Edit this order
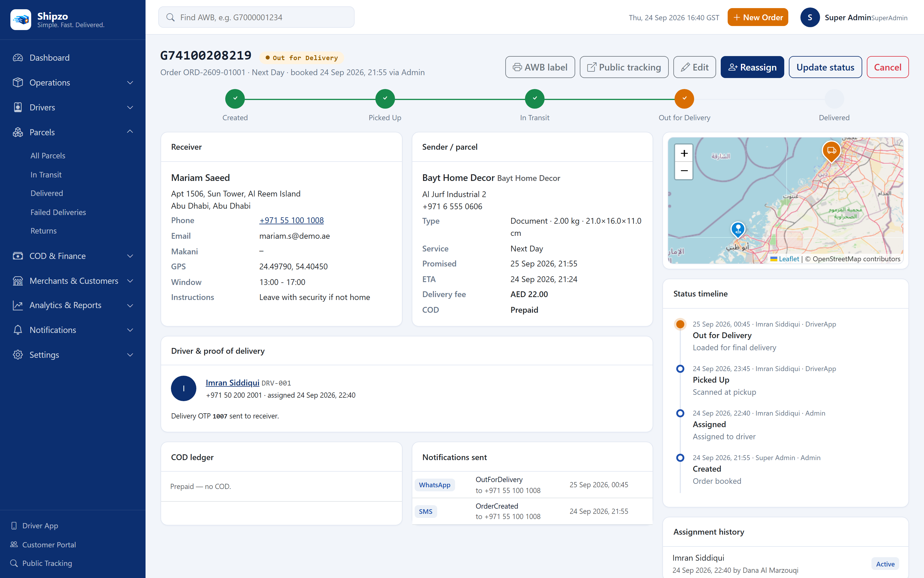This screenshot has height=578, width=924. [694, 67]
